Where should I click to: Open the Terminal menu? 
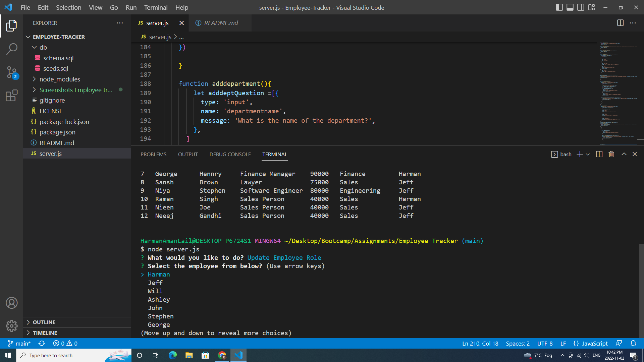[x=155, y=7]
